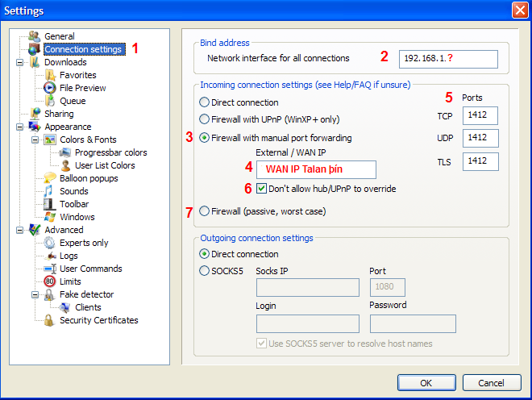Open the General settings page
The image size is (532, 400).
tap(59, 36)
